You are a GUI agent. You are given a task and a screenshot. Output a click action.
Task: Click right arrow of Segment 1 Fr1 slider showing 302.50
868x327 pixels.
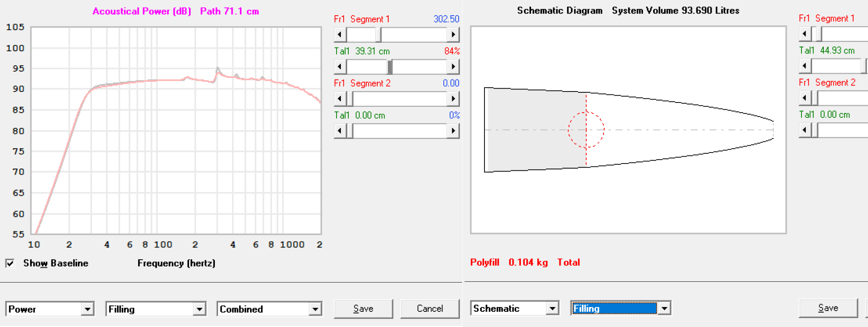(x=453, y=34)
